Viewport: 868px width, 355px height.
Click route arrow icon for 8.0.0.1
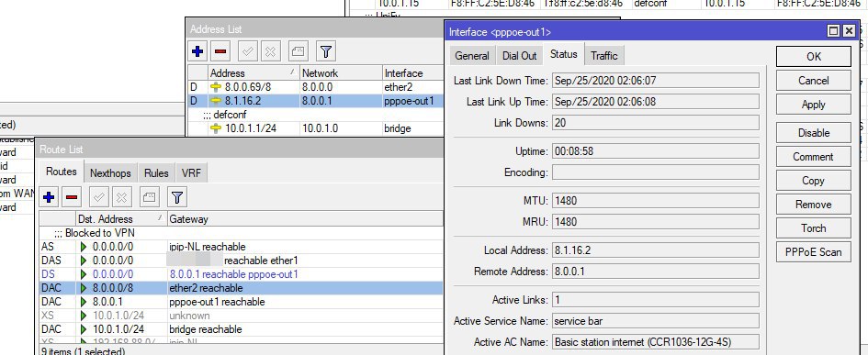click(85, 302)
